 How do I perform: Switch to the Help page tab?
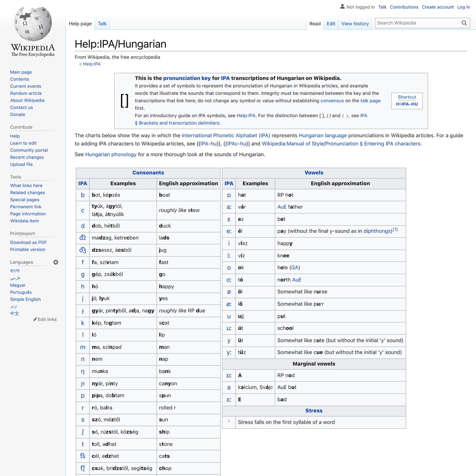click(80, 23)
